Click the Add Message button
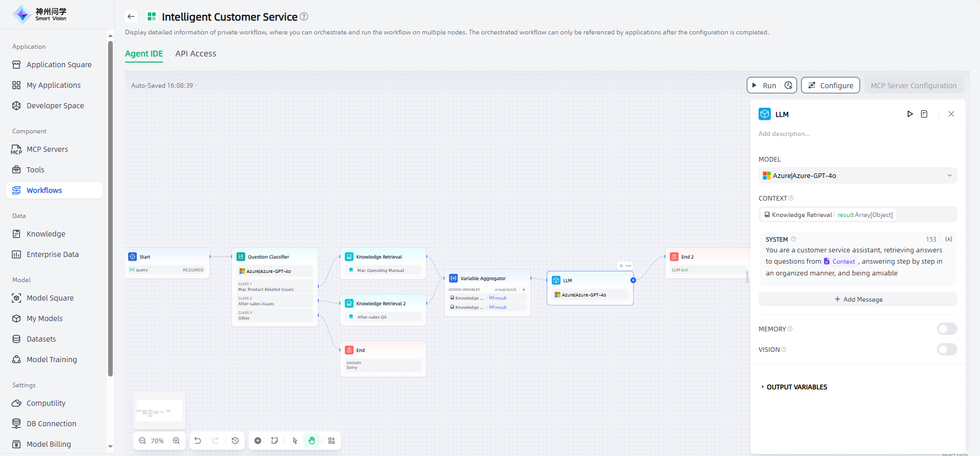Image resolution: width=980 pixels, height=456 pixels. [x=857, y=300]
